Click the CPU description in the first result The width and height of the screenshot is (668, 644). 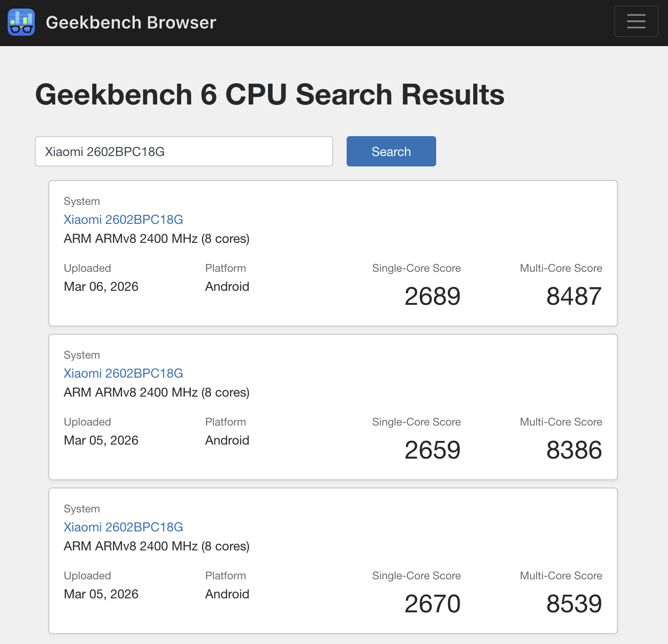[156, 239]
